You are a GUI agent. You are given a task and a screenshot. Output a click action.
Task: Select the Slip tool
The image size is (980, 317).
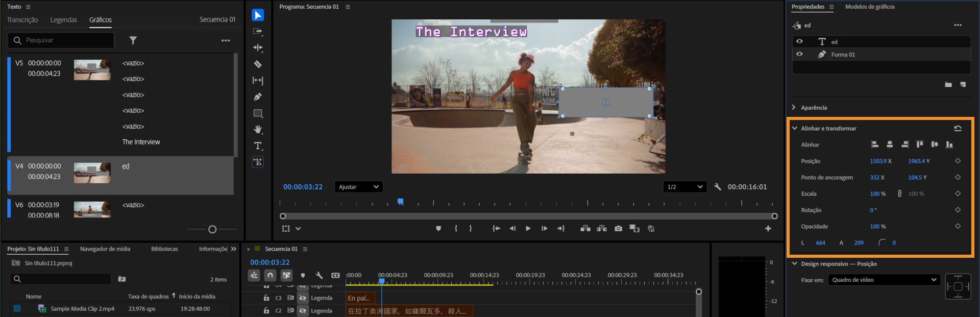click(258, 81)
